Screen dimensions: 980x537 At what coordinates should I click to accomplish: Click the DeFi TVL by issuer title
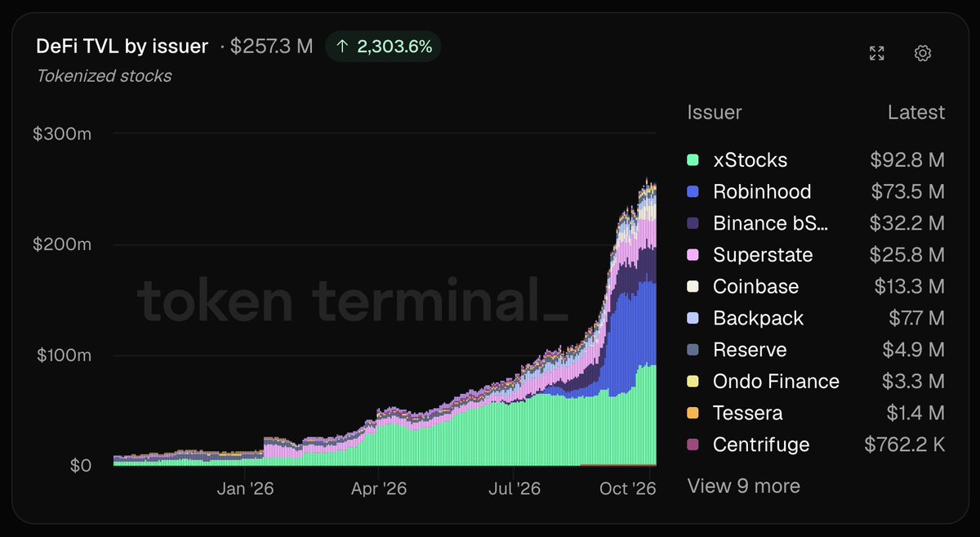(122, 47)
